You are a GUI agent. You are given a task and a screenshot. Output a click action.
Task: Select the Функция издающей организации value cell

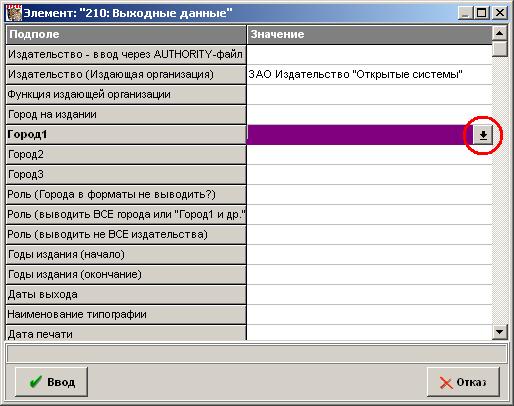369,95
